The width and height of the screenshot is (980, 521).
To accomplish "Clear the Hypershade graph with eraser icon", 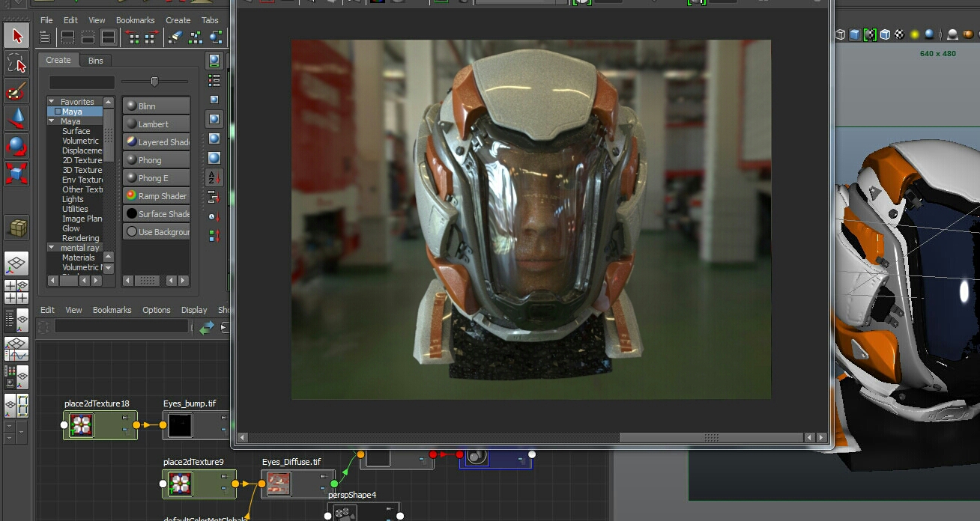I will 175,36.
